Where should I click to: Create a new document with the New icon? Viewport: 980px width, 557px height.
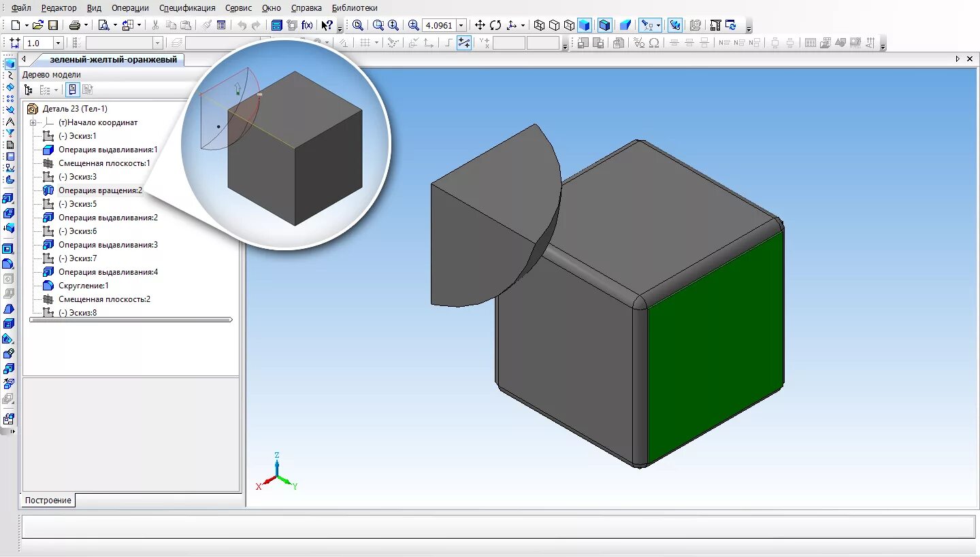(16, 25)
